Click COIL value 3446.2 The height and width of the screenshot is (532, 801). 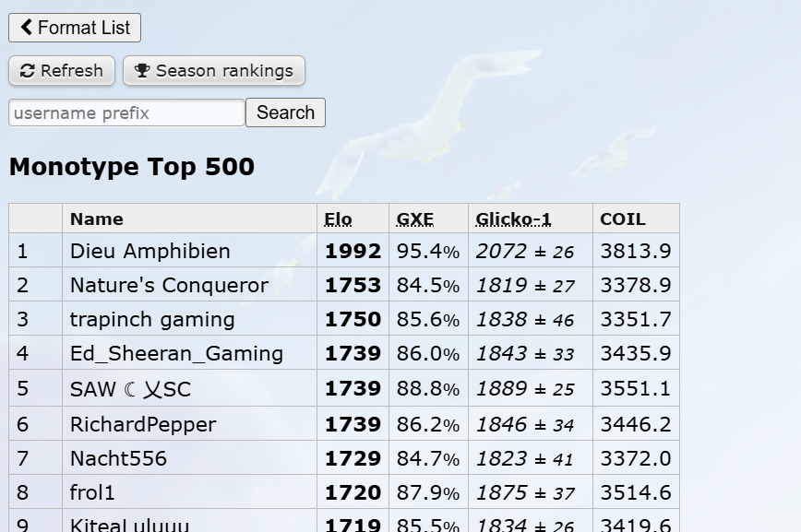636,425
